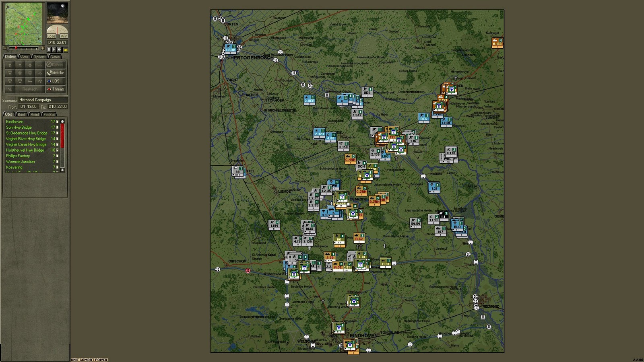Open the Options tab
Image resolution: width=644 pixels, height=362 pixels.
(x=39, y=57)
